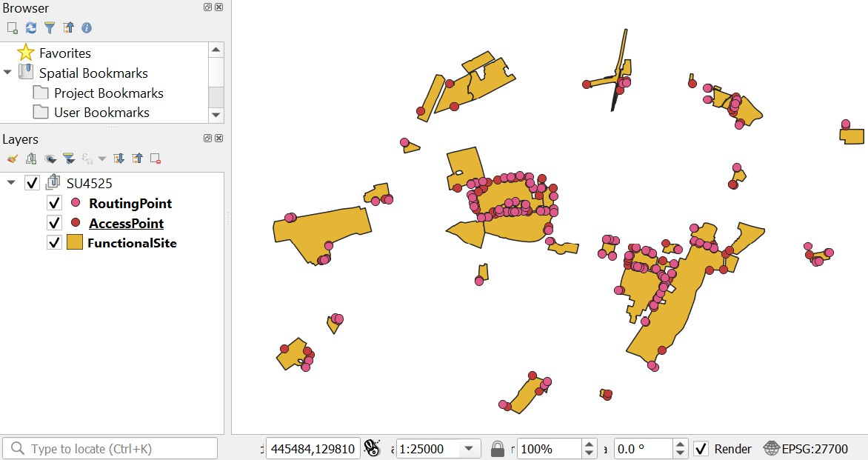Screen dimensions: 868x460
Task: Open the Manage Map Themes eye icon
Action: click(x=48, y=158)
